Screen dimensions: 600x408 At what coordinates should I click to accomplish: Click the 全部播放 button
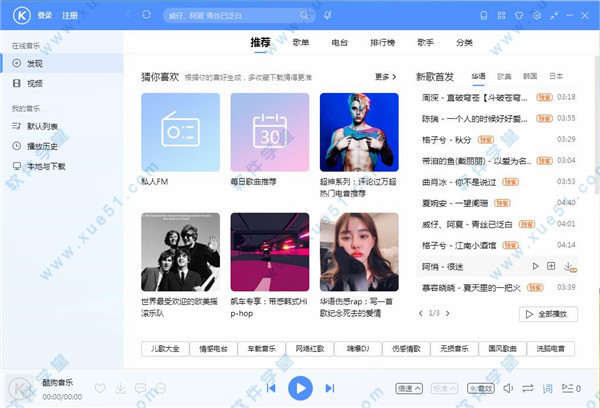[x=548, y=314]
